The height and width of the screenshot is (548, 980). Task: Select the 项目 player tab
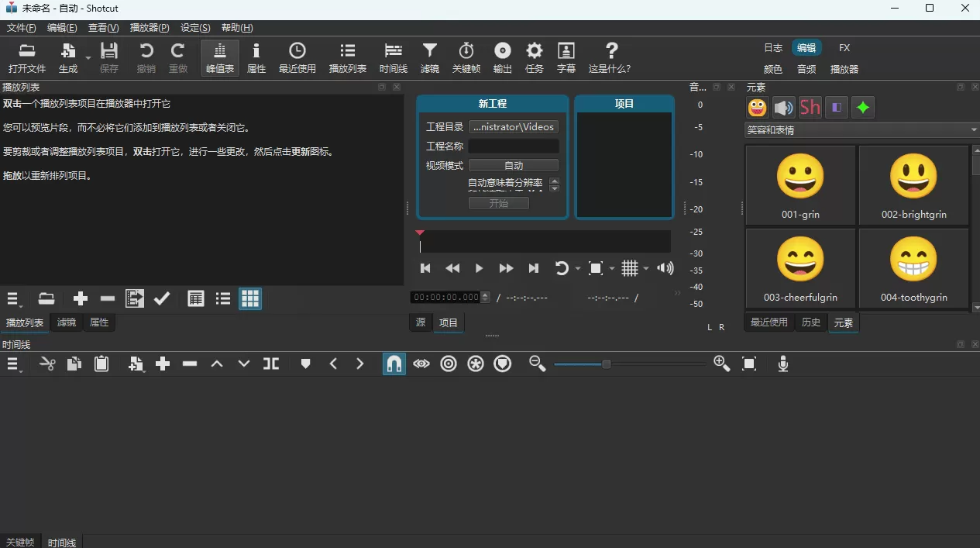[x=449, y=322]
